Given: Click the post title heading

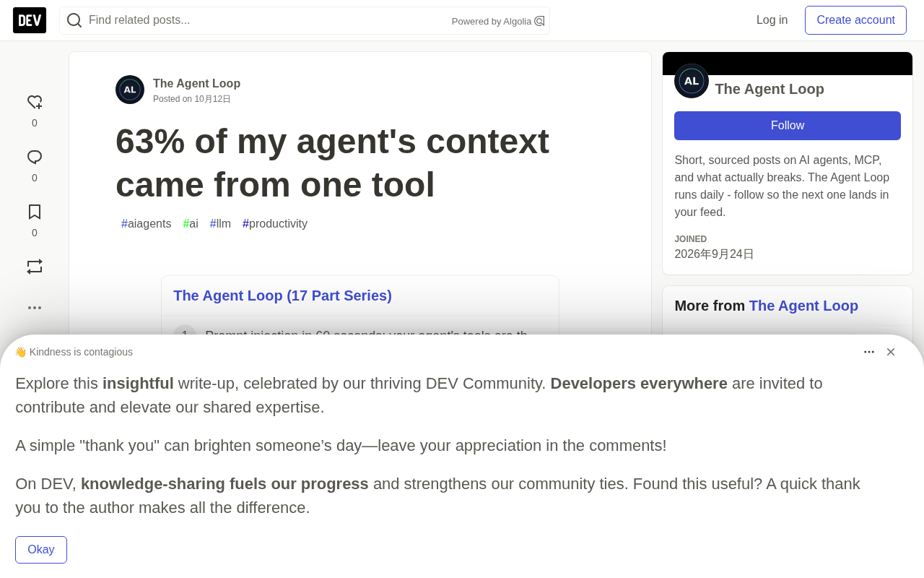Looking at the screenshot, I should [x=332, y=163].
